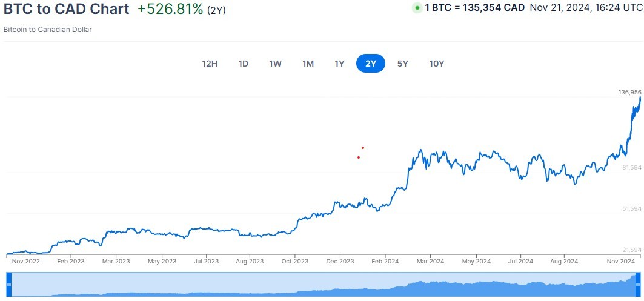The width and height of the screenshot is (644, 301).
Task: Click the lower red dot on chart
Action: [359, 157]
